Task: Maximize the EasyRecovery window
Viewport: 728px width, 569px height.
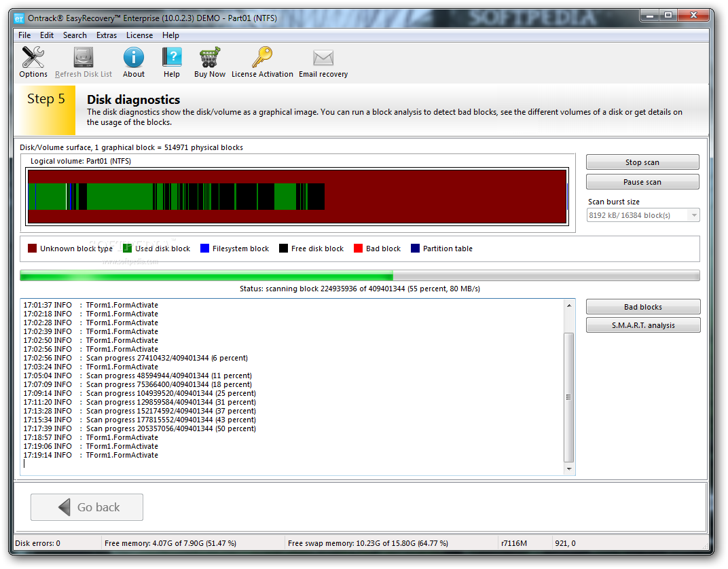Action: click(668, 16)
